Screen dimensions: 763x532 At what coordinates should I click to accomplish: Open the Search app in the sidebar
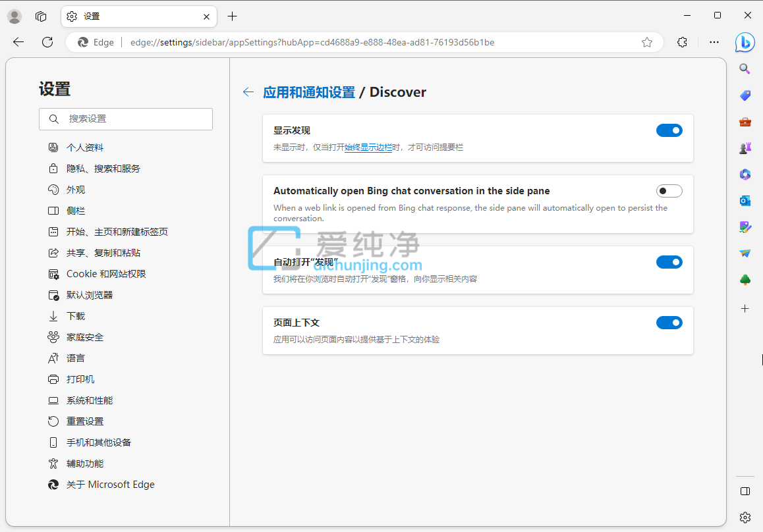tap(745, 68)
